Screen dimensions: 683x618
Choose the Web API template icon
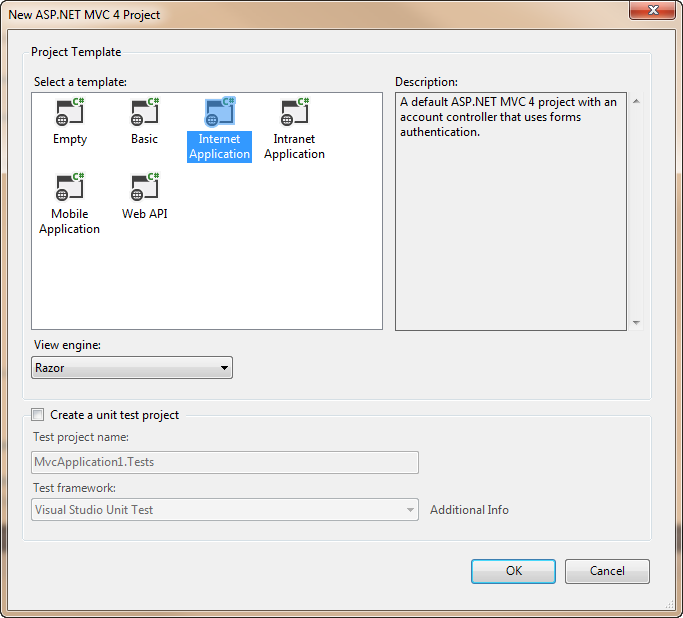(x=145, y=187)
